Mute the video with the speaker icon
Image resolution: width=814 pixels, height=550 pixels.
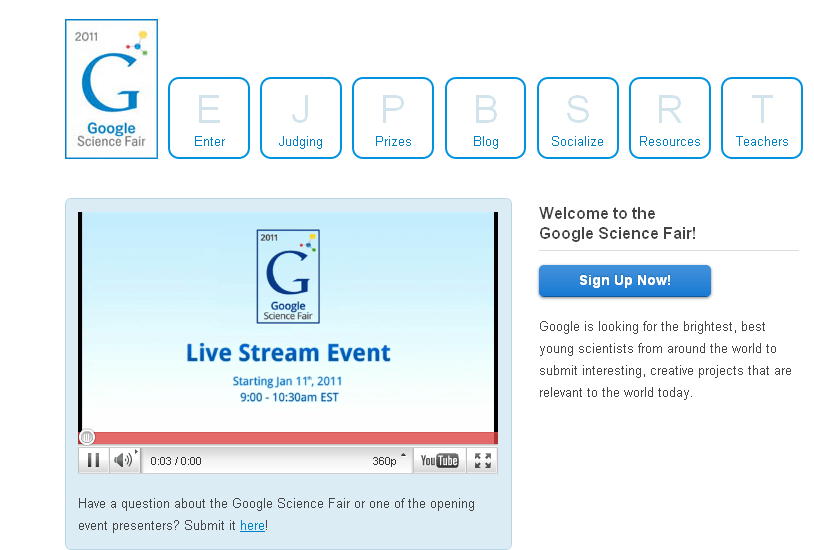[x=125, y=461]
